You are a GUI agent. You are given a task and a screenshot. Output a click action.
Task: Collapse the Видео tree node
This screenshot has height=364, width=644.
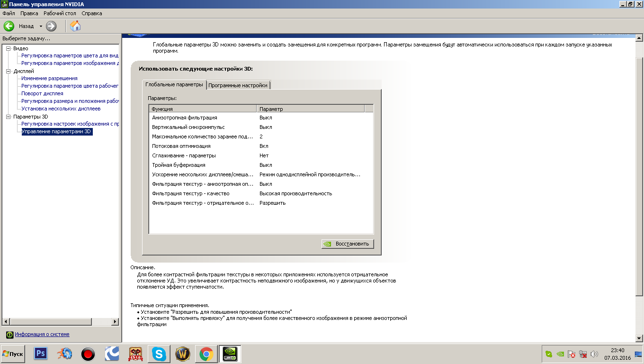9,48
